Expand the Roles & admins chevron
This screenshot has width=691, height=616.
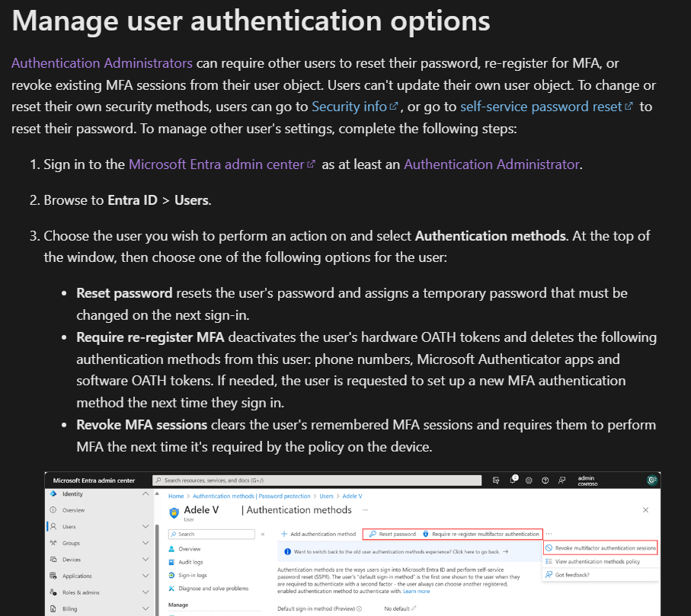[146, 592]
